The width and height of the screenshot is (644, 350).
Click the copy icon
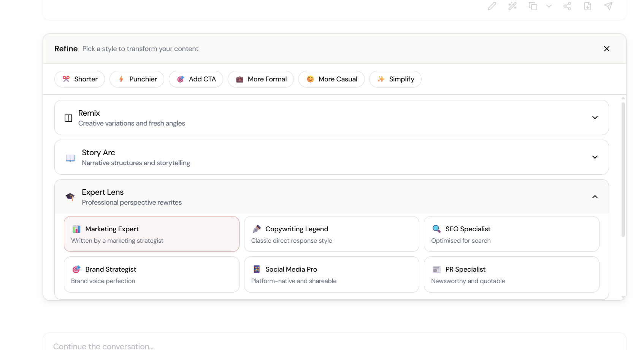(x=533, y=6)
